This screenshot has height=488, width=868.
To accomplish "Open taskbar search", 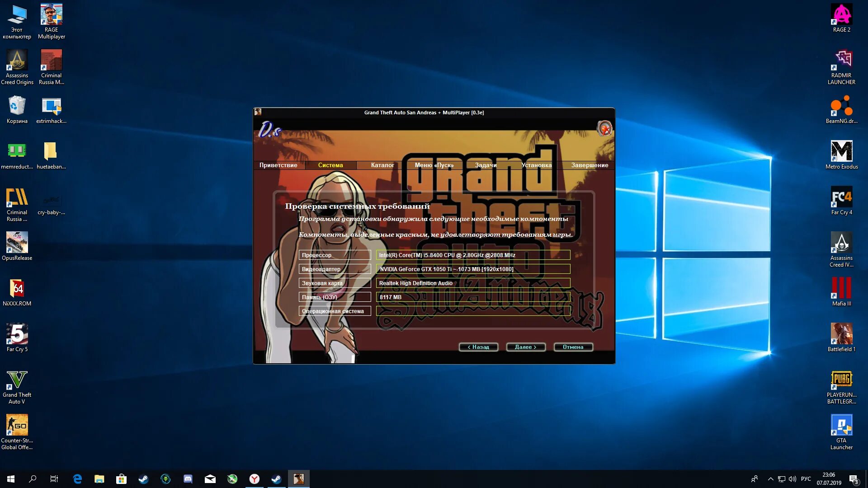I will tap(33, 479).
